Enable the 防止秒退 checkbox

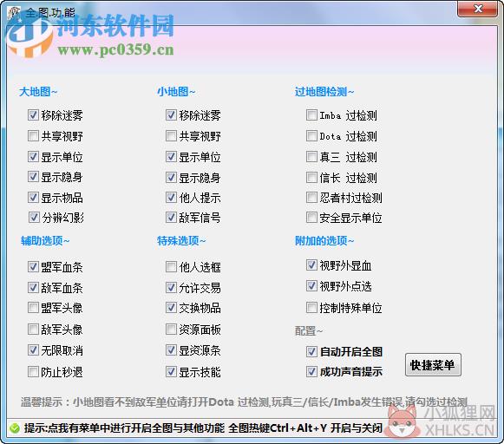(x=33, y=372)
